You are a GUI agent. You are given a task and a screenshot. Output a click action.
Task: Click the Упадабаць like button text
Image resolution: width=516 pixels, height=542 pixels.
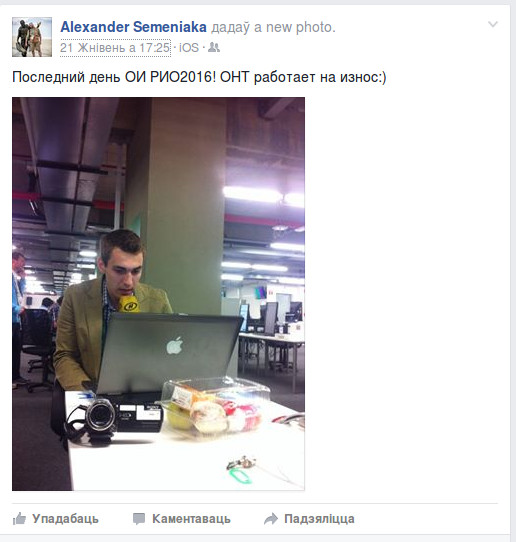pos(65,519)
